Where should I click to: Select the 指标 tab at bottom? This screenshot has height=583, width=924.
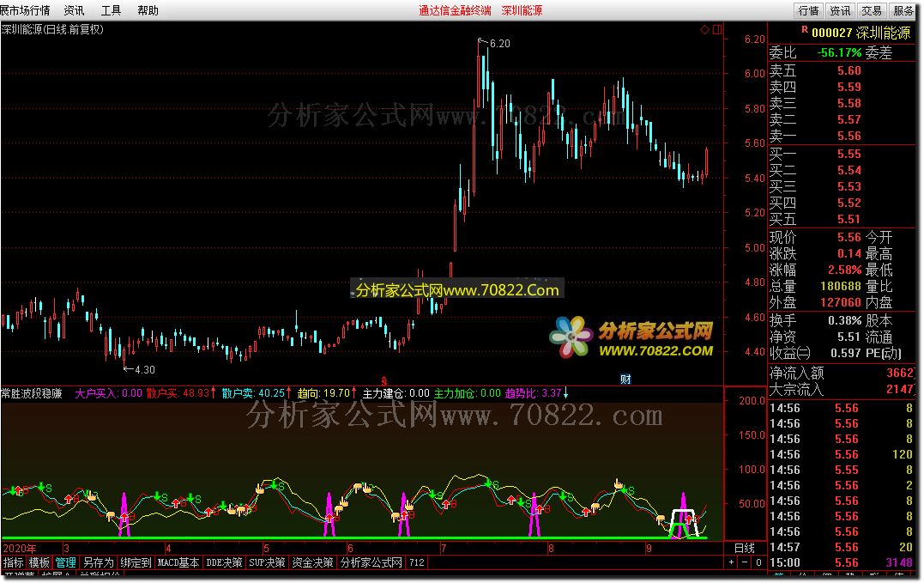13,562
